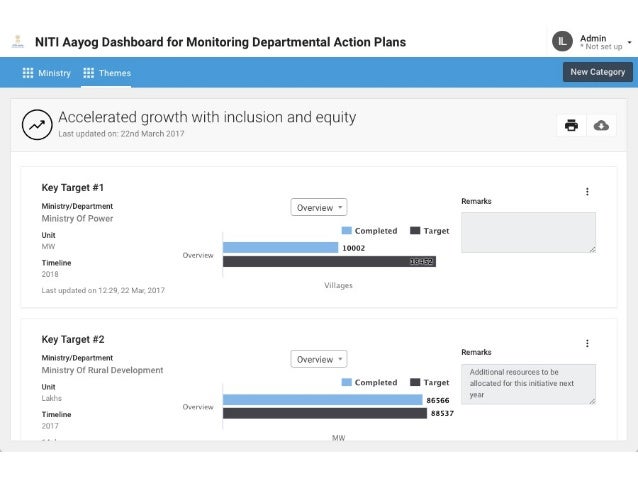Click the Key Target #1 heading
Screen dimensions: 638x479
click(72, 188)
